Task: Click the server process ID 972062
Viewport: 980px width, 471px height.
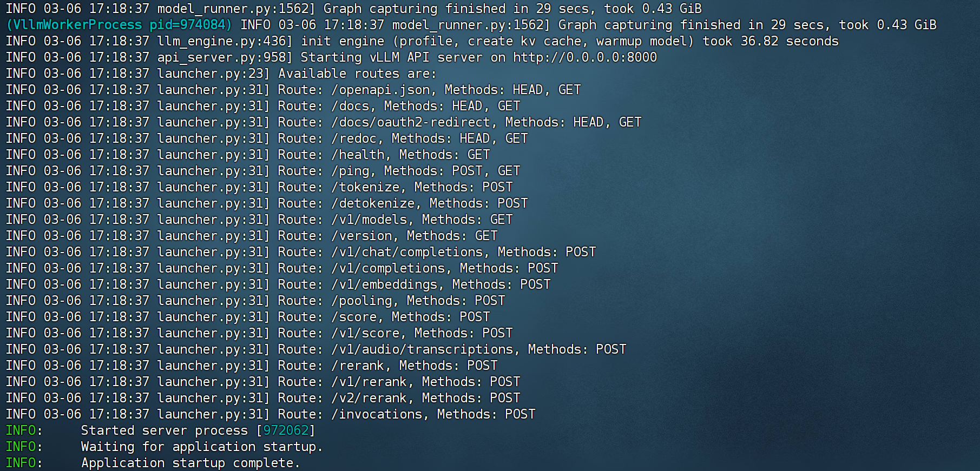Action: (286, 430)
